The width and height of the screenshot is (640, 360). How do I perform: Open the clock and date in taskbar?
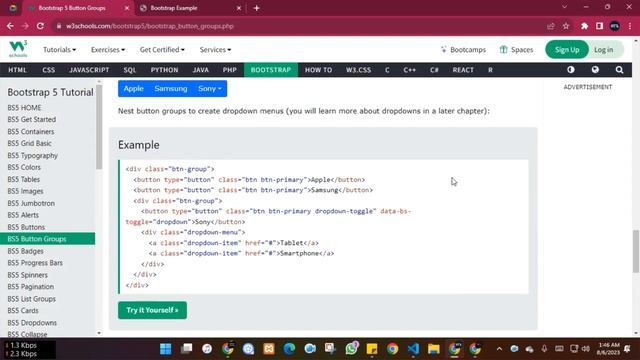[x=608, y=349]
